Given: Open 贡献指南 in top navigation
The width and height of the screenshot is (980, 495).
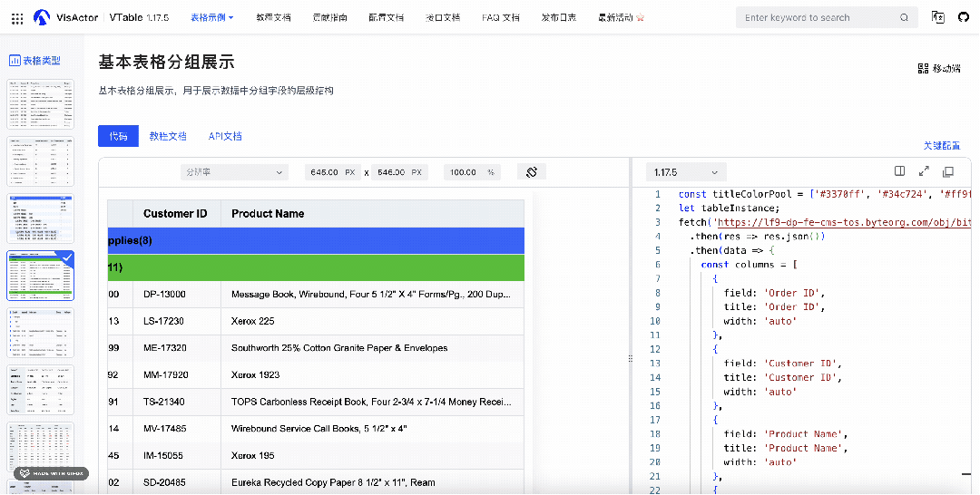Looking at the screenshot, I should pyautogui.click(x=330, y=17).
